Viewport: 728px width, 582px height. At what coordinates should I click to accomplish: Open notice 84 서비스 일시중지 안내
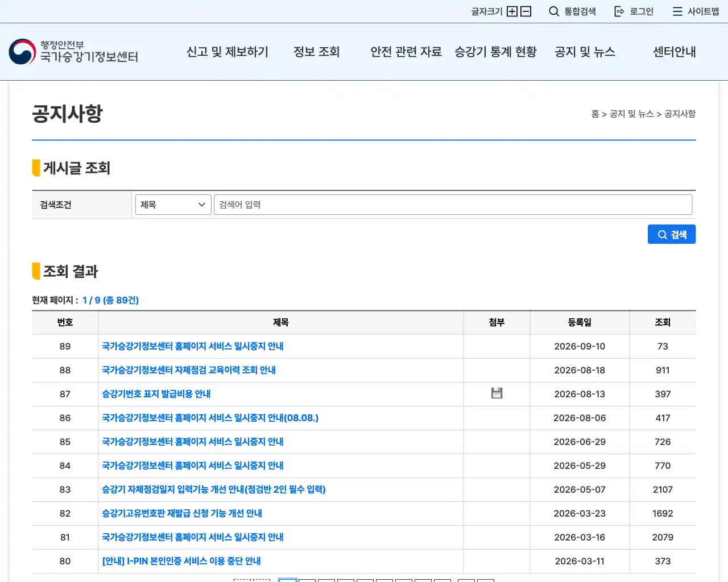click(193, 465)
